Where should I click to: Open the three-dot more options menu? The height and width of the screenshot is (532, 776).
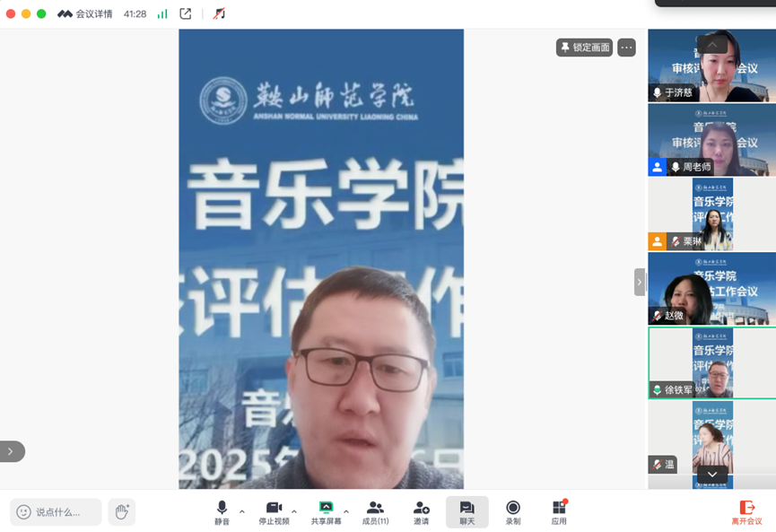(x=626, y=48)
